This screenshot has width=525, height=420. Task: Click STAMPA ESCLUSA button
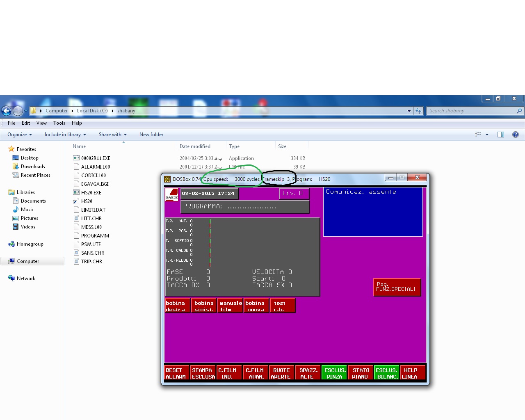coord(203,373)
